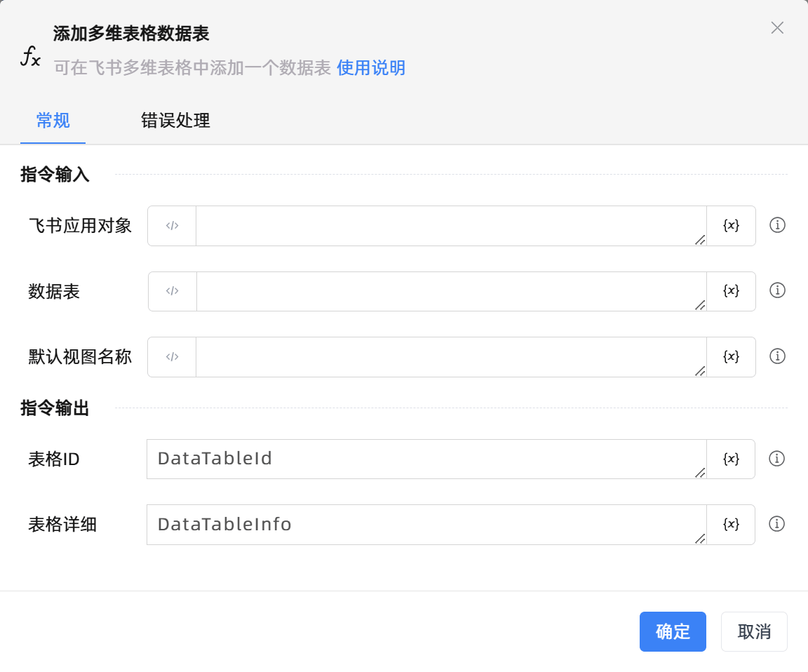Viewport: 808px width, 672px height.
Task: Focus the 默认视图名称 input field
Action: (x=451, y=356)
